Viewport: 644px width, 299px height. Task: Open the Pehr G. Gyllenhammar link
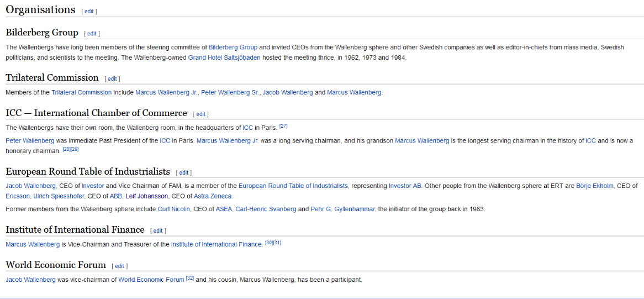point(342,209)
